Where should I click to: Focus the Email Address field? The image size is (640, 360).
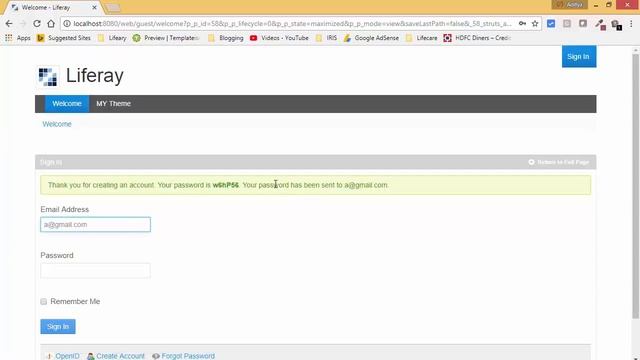click(x=96, y=224)
